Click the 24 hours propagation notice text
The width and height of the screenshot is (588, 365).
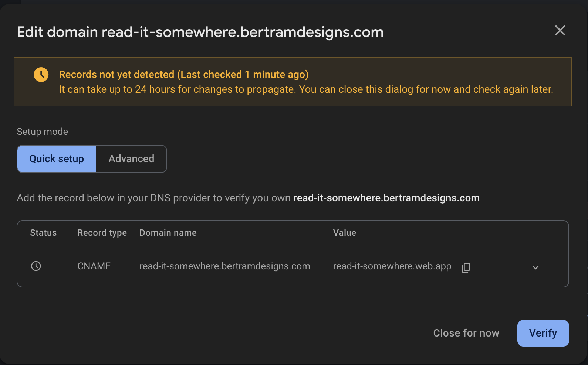coord(306,89)
